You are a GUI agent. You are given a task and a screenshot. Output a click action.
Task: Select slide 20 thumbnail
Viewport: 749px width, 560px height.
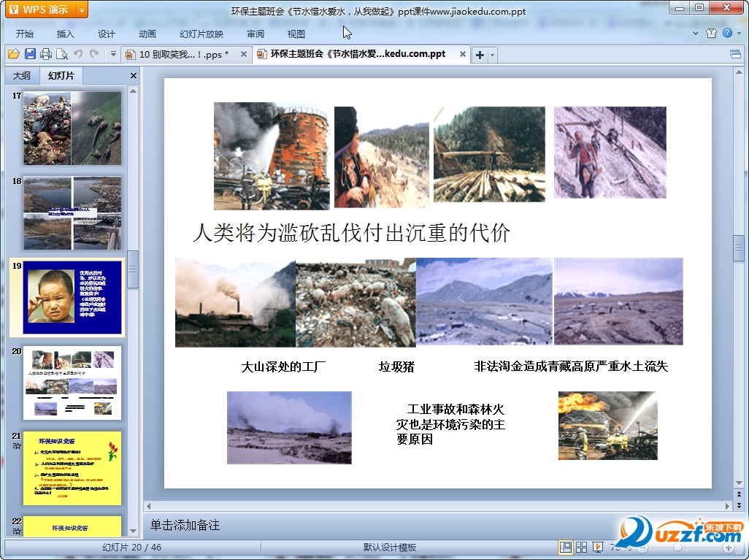tap(72, 383)
